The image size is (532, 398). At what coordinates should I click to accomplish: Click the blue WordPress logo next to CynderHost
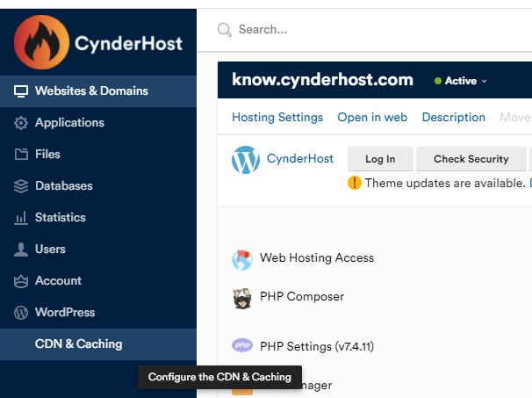coord(246,160)
